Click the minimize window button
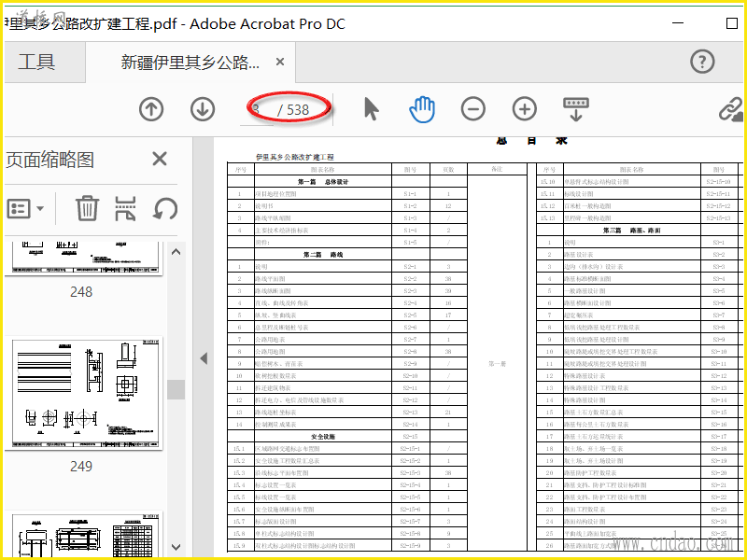This screenshot has width=747, height=560. coord(678,22)
